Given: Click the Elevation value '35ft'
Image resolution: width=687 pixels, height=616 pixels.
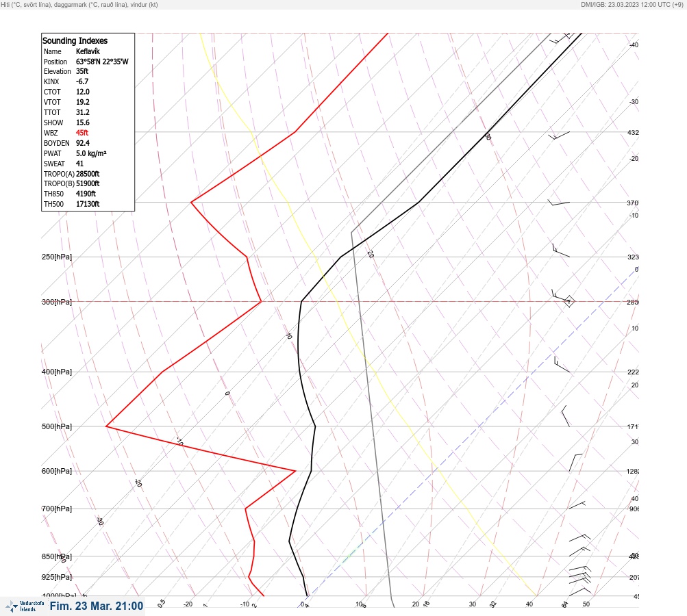Looking at the screenshot, I should click(x=82, y=71).
